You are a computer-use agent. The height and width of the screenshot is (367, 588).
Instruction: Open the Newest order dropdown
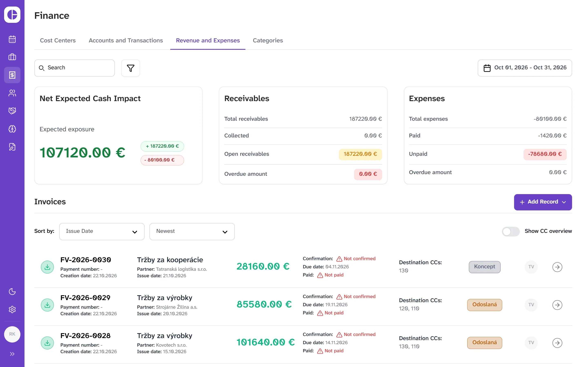[192, 232]
